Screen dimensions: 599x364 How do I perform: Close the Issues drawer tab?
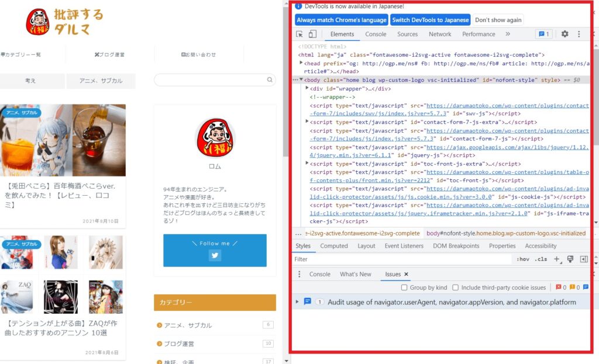coord(406,274)
